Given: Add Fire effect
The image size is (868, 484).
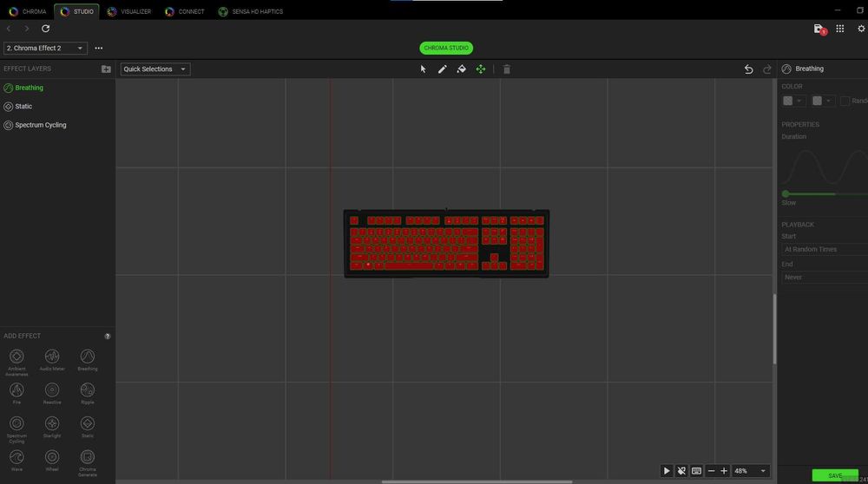Looking at the screenshot, I should pyautogui.click(x=16, y=393).
